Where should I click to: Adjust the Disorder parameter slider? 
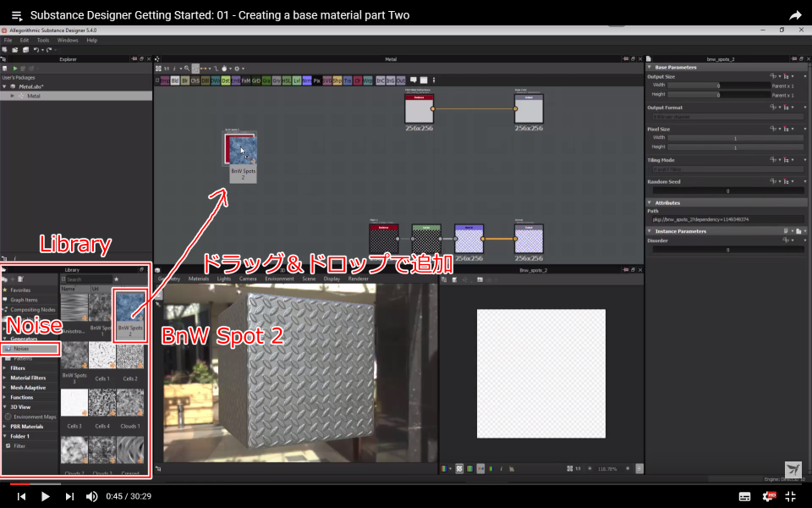[x=727, y=250]
